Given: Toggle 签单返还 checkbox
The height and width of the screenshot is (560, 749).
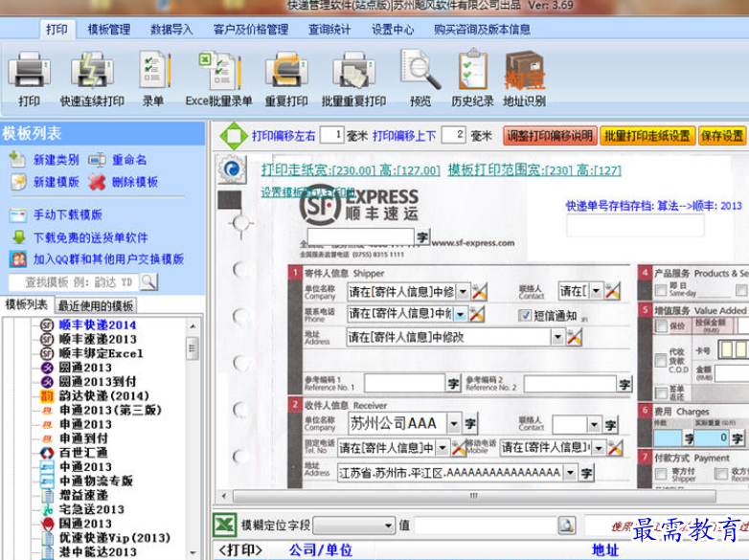Looking at the screenshot, I should (x=661, y=392).
